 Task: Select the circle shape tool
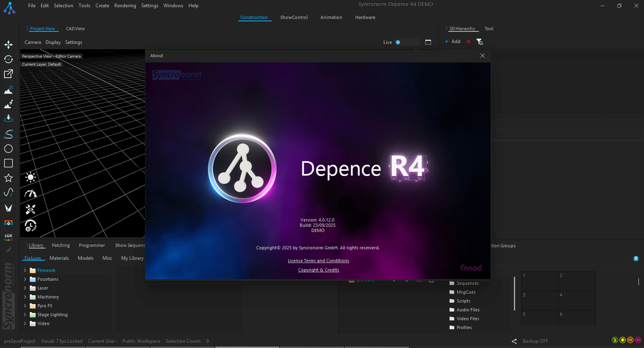click(8, 149)
